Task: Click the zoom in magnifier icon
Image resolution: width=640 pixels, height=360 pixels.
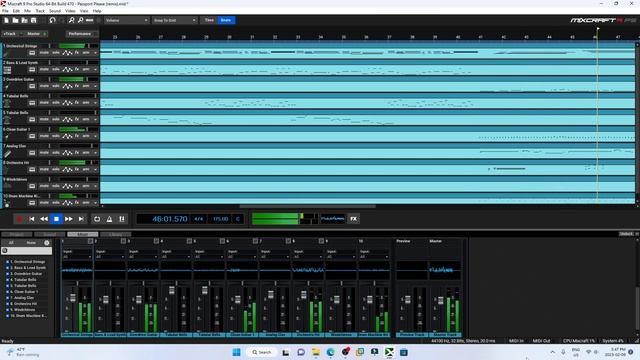Action: pos(71,20)
